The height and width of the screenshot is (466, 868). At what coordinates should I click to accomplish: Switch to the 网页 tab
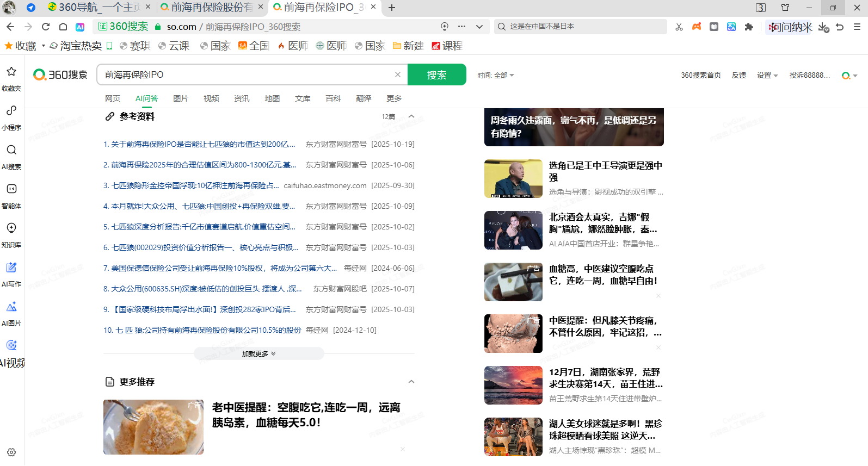pos(113,98)
